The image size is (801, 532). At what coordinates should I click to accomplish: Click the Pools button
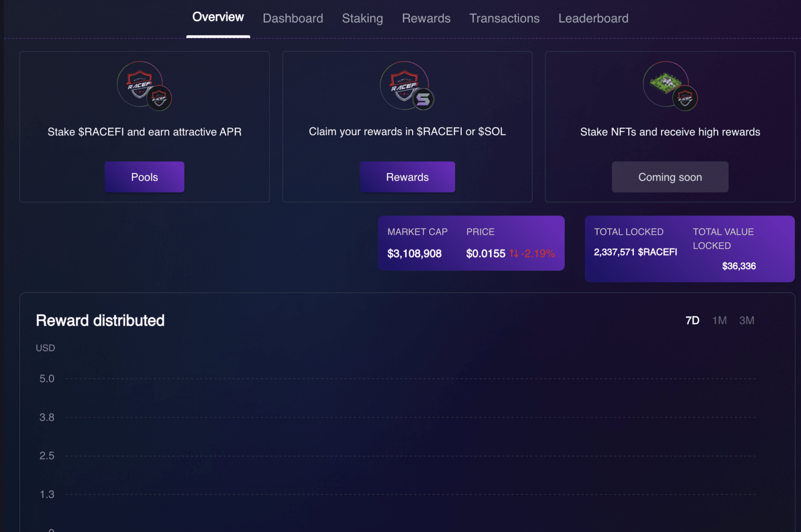[x=144, y=177]
